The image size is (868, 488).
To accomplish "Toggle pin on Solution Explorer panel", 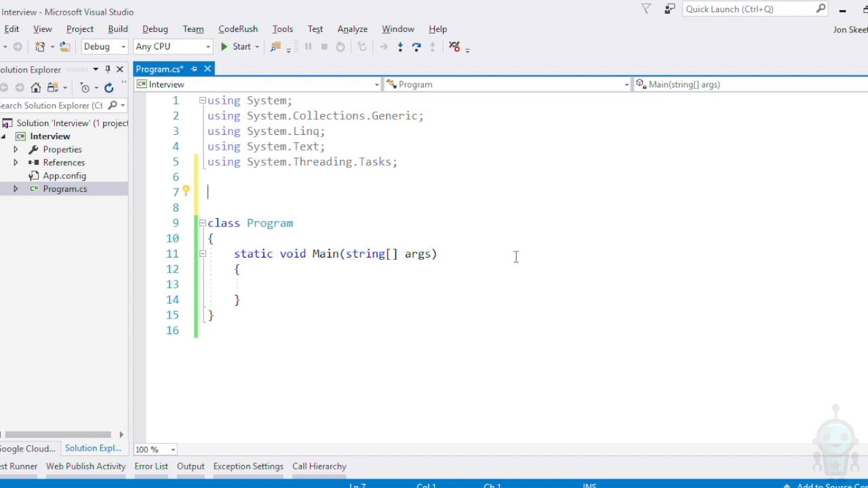I will [107, 69].
